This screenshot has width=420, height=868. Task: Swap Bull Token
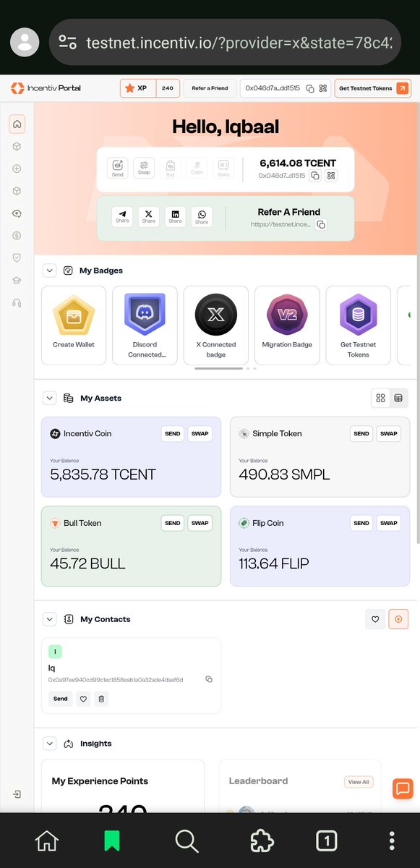(200, 523)
